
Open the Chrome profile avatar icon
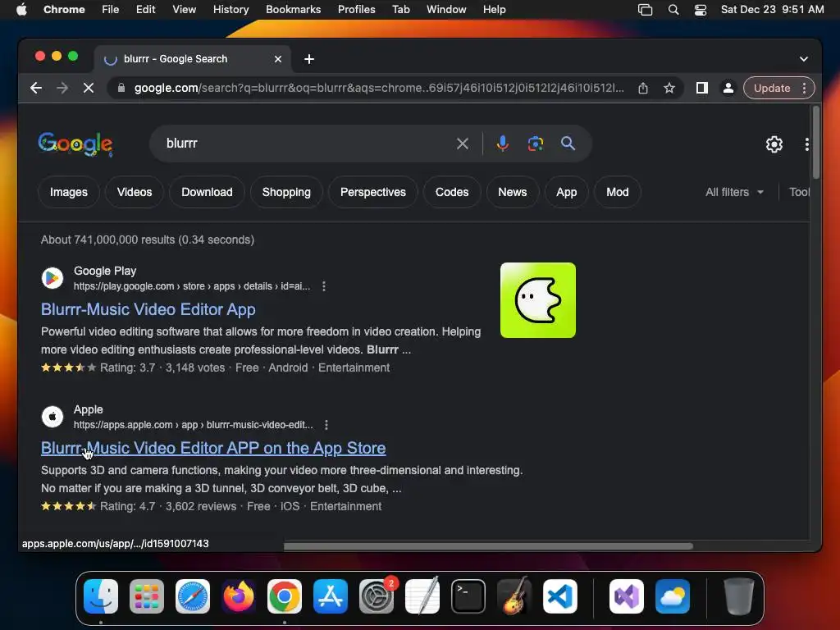(x=728, y=88)
